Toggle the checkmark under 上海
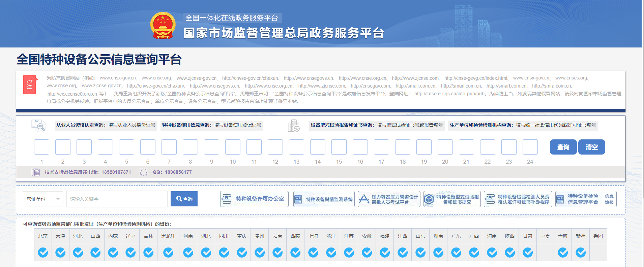 coord(313,252)
